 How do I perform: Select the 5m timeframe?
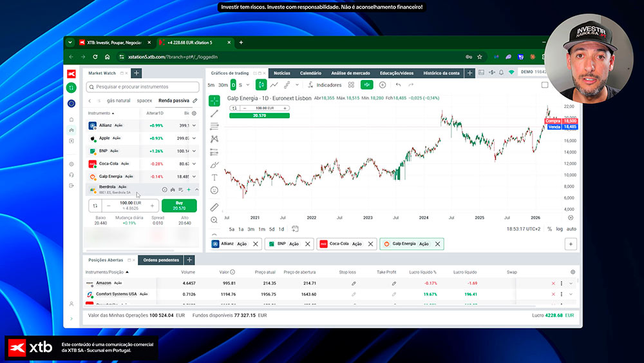click(x=211, y=84)
